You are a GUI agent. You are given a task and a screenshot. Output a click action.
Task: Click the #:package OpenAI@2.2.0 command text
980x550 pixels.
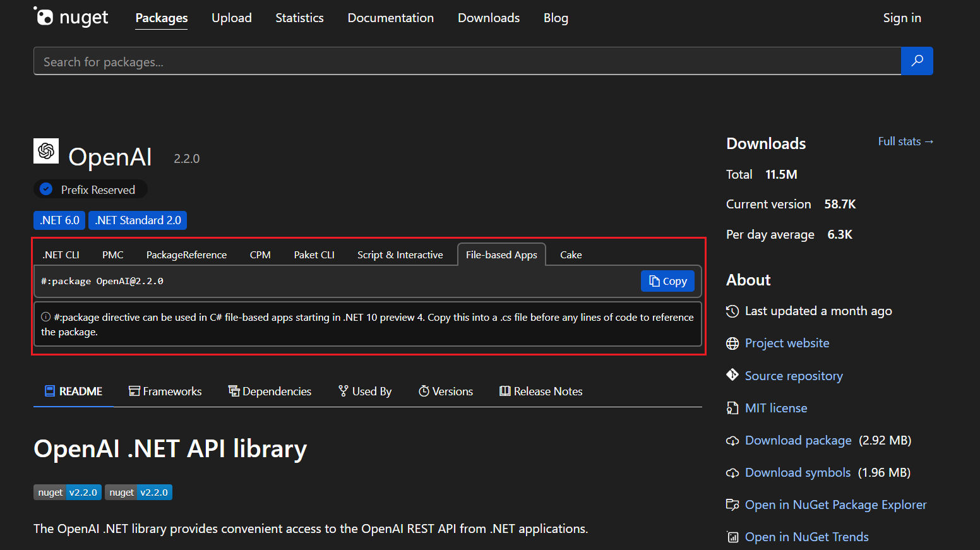click(x=102, y=281)
